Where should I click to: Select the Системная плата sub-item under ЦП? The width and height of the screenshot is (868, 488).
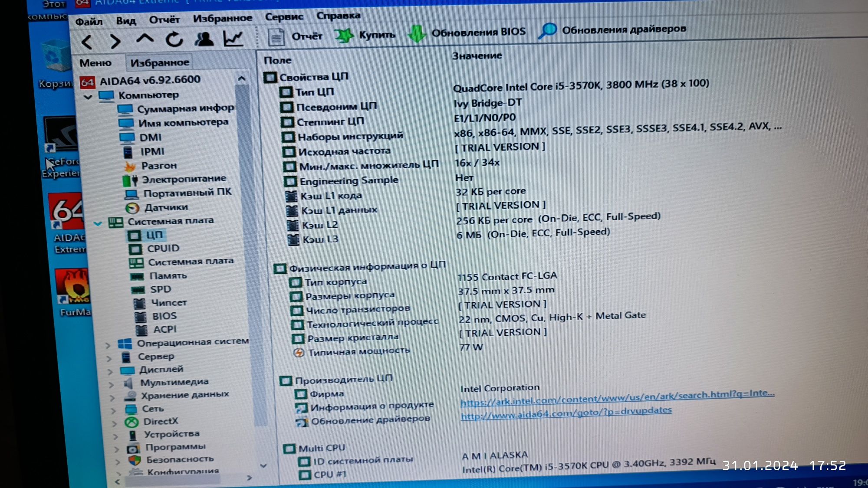(x=182, y=262)
